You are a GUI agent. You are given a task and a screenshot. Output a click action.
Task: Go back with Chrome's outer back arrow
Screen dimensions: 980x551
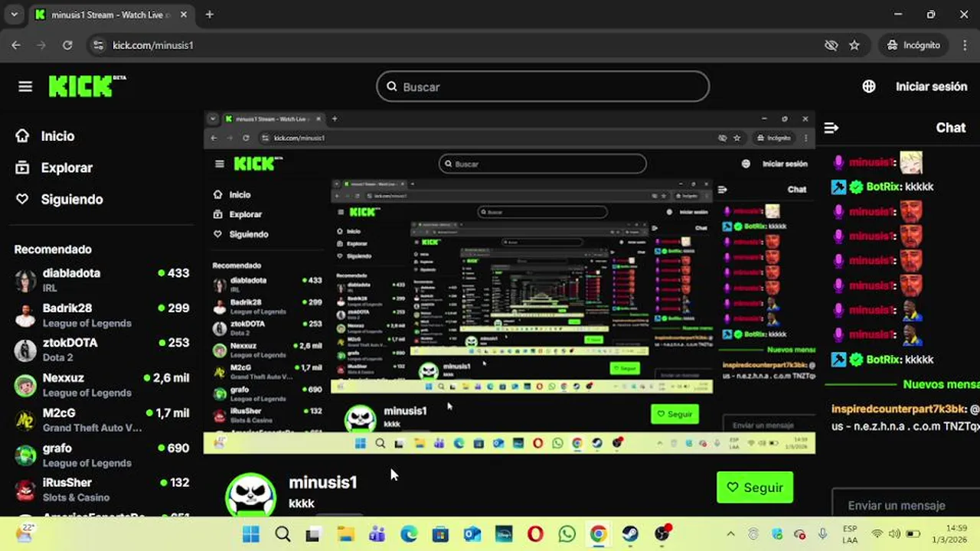click(16, 45)
